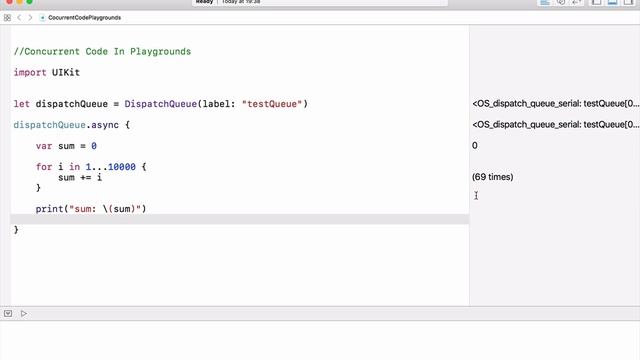Viewport: 640px width, 360px height.
Task: Select the assistant editor toolbar icon
Action: click(x=561, y=2)
